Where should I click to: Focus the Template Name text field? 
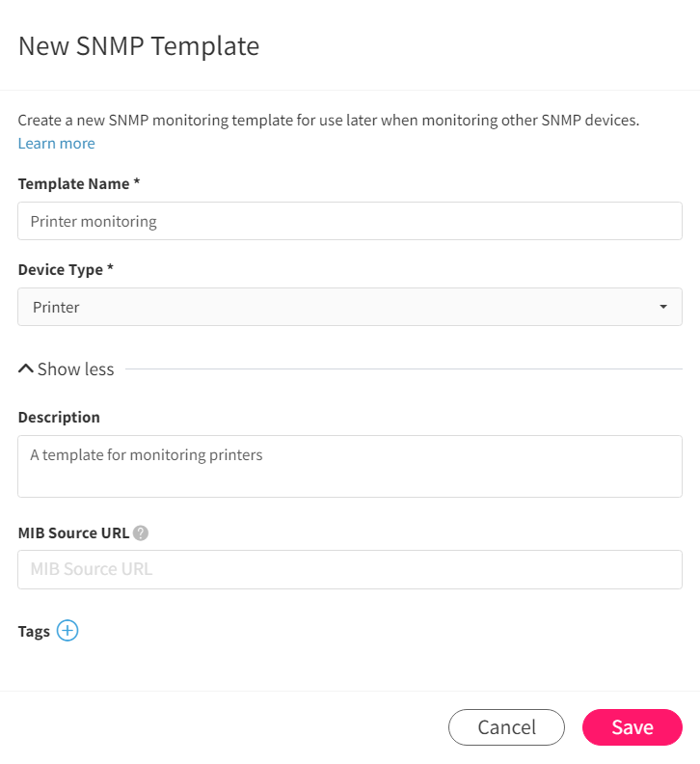[350, 221]
